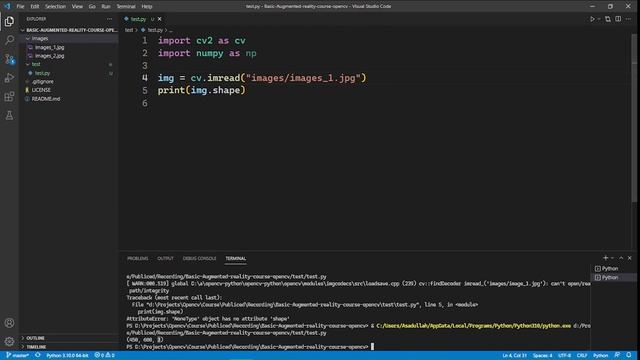Create a new terminal with plus icon
The height and width of the screenshot is (360, 640).
point(605,258)
